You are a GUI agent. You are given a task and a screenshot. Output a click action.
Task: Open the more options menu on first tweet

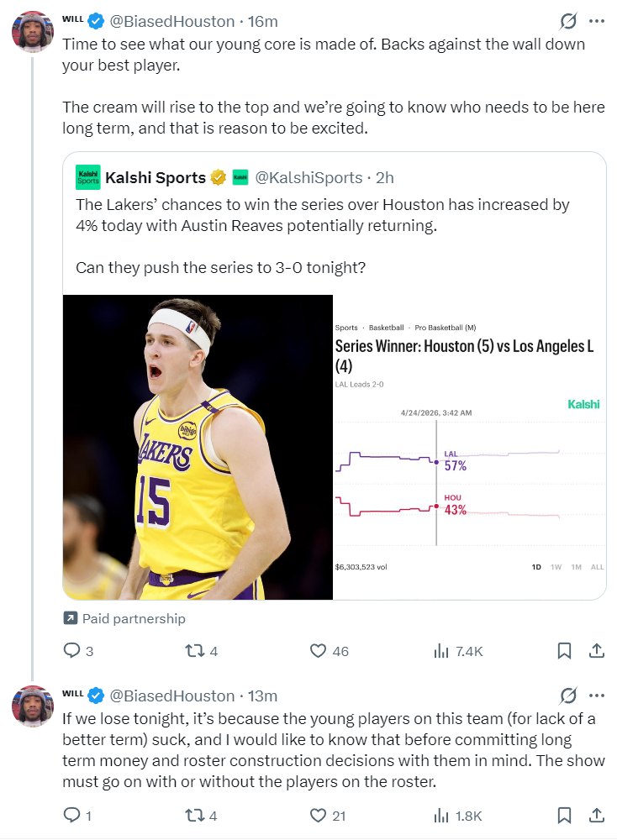coord(597,22)
